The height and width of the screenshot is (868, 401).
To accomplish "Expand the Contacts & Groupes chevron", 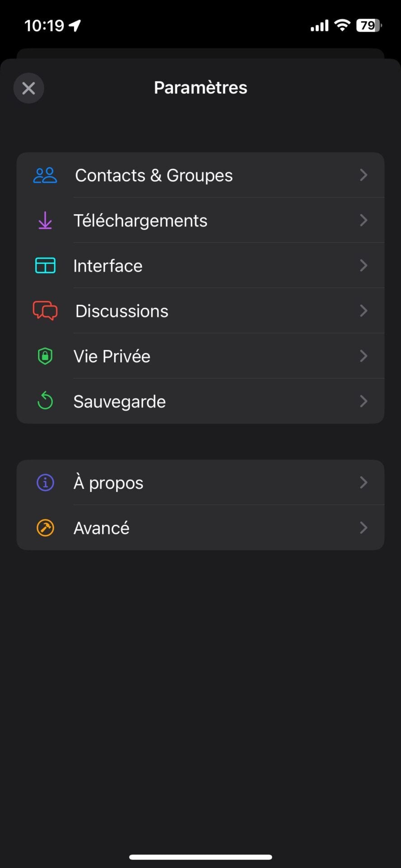I will coord(363,175).
